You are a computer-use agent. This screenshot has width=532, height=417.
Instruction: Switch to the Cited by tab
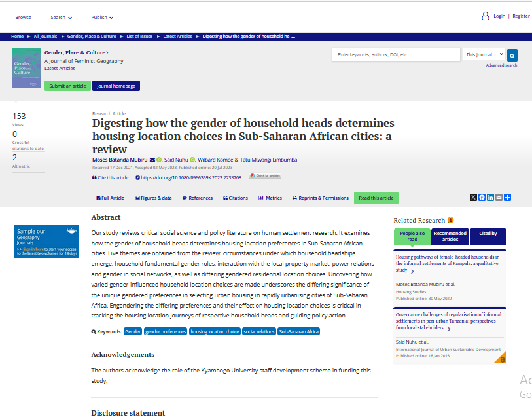488,234
